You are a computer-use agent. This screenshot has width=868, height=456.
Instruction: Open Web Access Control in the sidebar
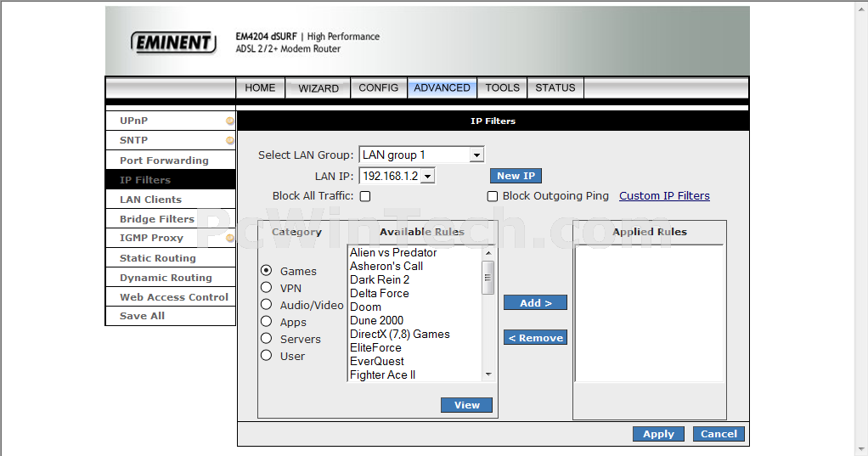tap(171, 296)
